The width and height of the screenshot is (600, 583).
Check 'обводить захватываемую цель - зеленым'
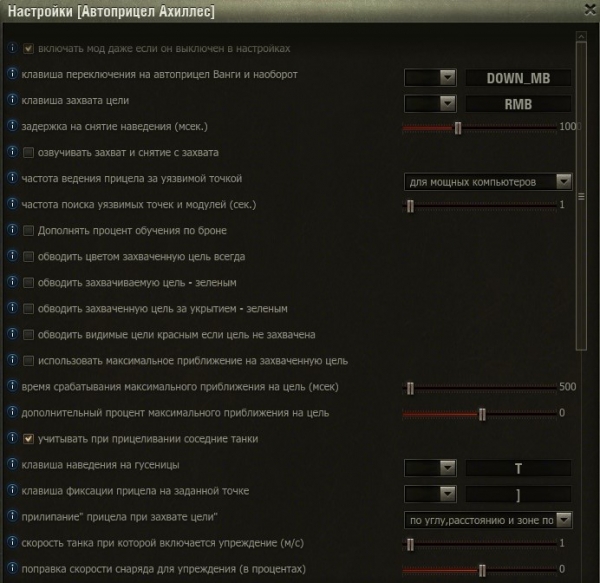pyautogui.click(x=28, y=283)
